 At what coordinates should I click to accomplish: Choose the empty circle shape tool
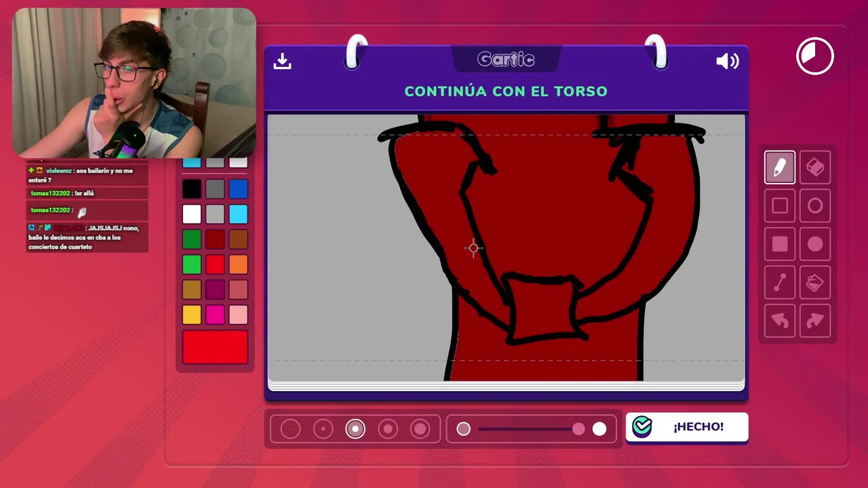[815, 205]
